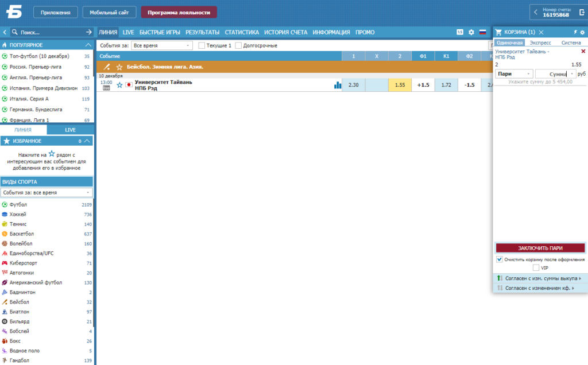Close the cart panel with the X
Image resolution: width=588 pixels, height=365 pixels.
(541, 32)
